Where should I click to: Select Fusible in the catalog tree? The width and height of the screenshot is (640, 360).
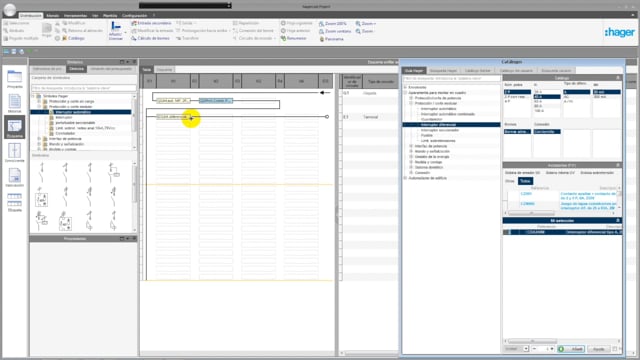coord(427,135)
